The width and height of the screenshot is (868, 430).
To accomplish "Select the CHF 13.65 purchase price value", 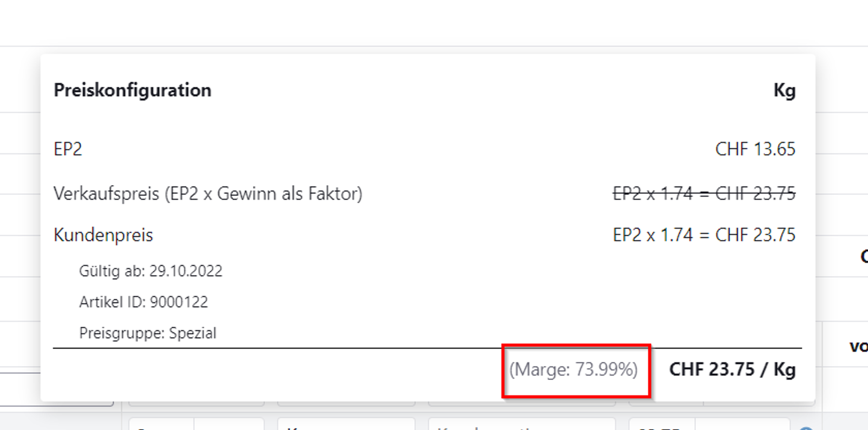I will click(x=755, y=149).
